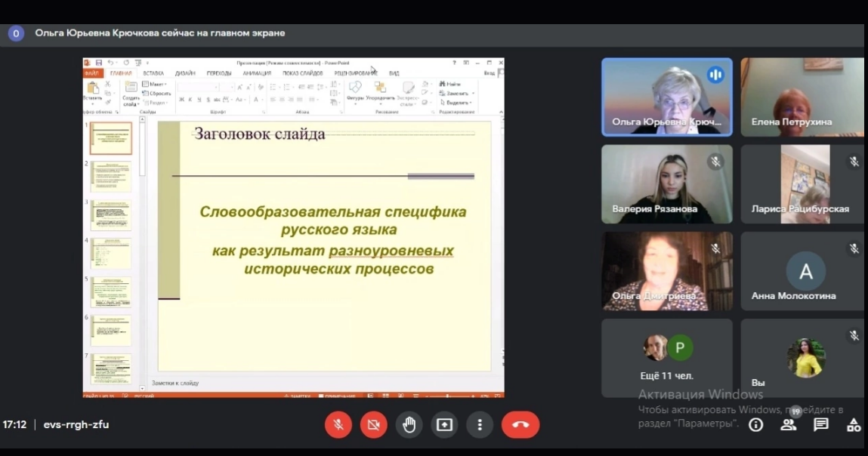Image resolution: width=868 pixels, height=456 pixels.
Task: Open the present screen icon in Meet toolbar
Action: coord(444,424)
